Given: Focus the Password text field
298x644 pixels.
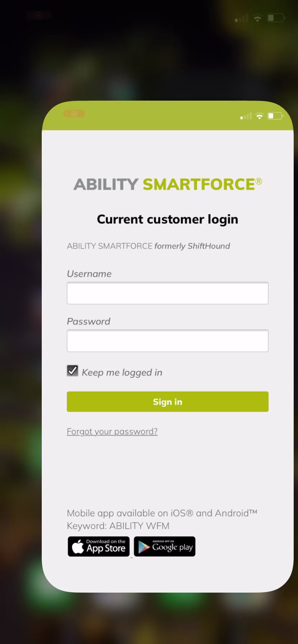Looking at the screenshot, I should tap(168, 341).
